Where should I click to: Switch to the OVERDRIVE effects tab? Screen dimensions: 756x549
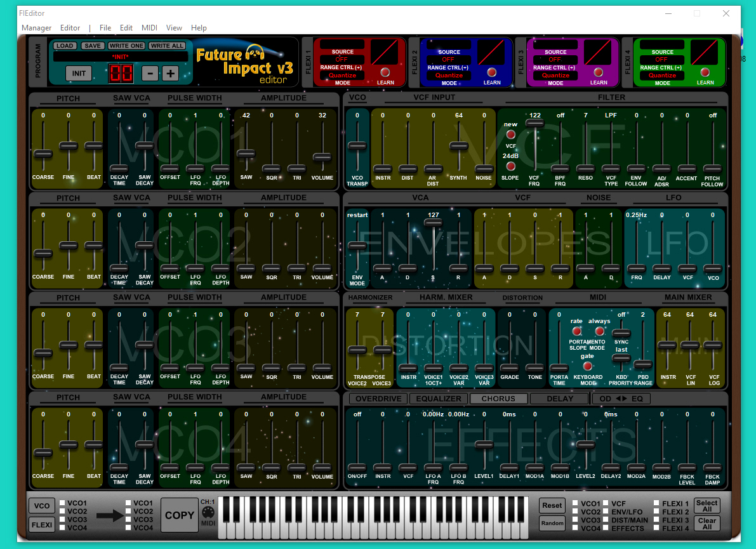coord(378,399)
